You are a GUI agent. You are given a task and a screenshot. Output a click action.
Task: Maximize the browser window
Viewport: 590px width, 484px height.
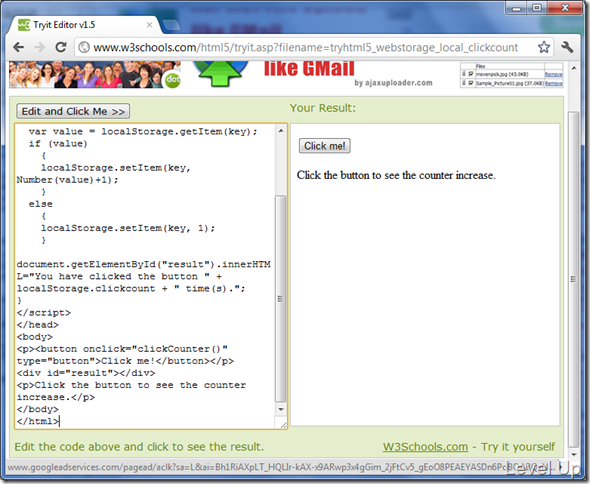click(537, 8)
